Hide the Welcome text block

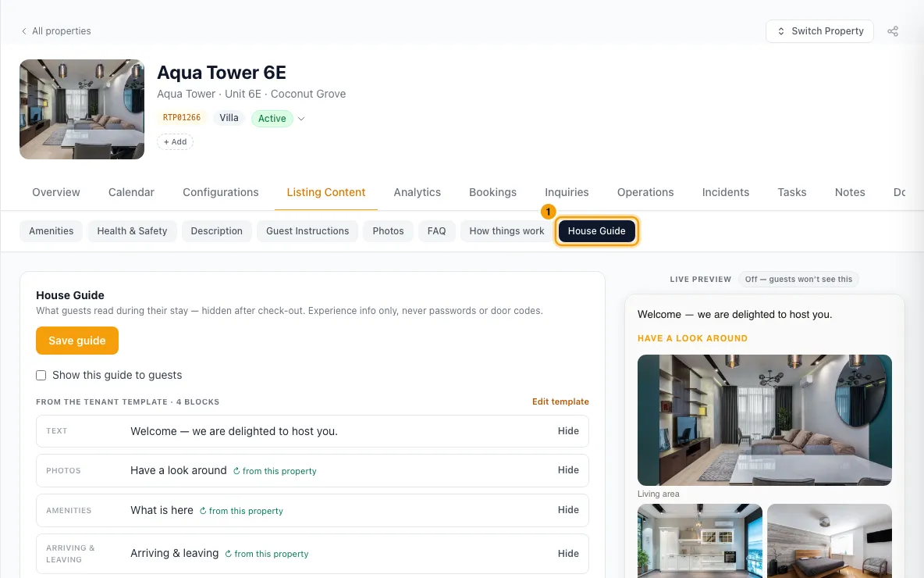[x=568, y=431]
